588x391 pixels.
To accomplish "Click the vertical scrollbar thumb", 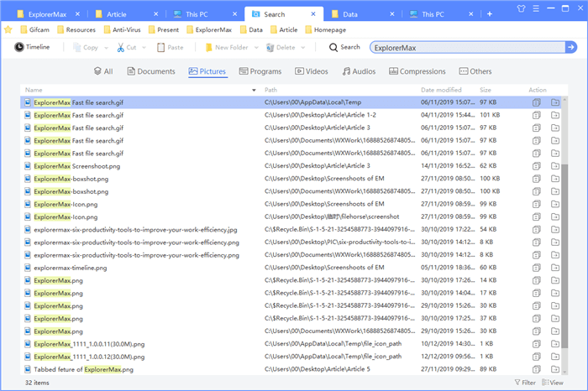I will point(564,256).
